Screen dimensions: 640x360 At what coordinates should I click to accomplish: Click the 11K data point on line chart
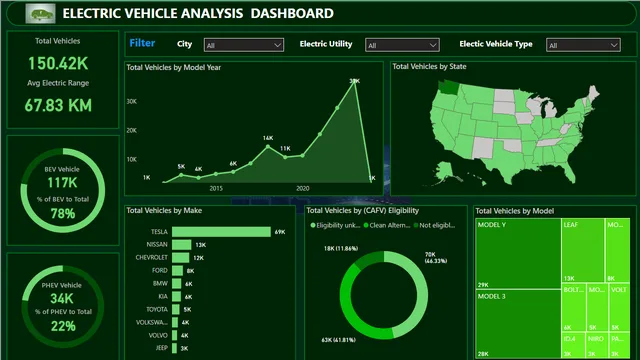285,157
